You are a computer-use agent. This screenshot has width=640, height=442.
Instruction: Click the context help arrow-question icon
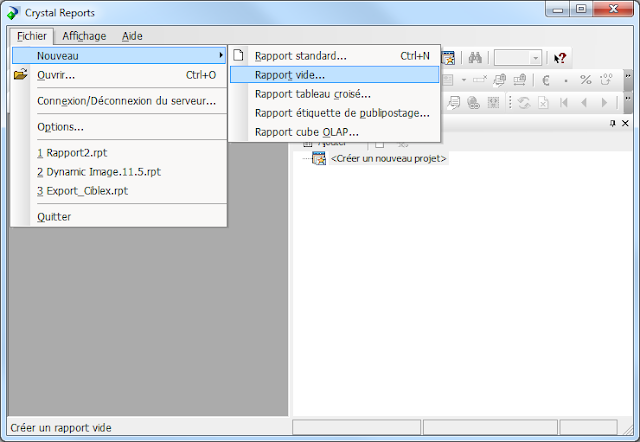560,58
